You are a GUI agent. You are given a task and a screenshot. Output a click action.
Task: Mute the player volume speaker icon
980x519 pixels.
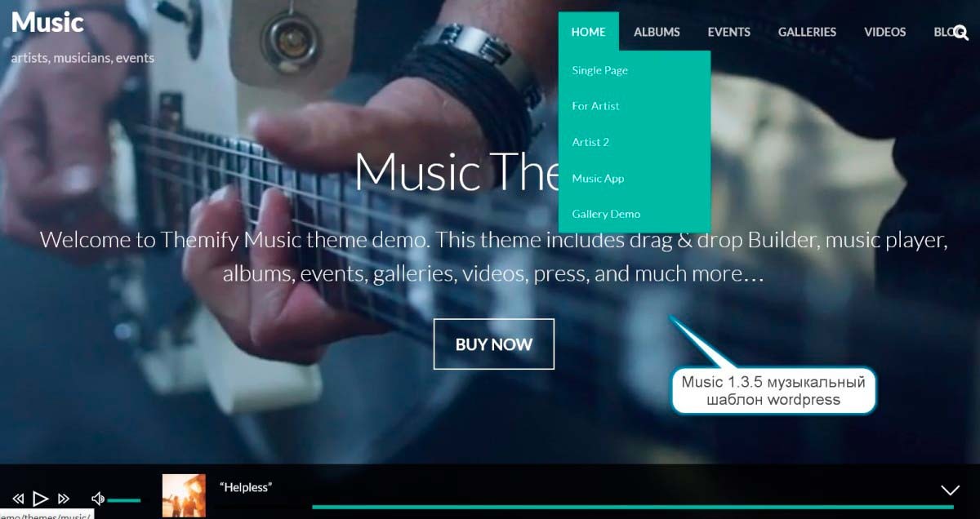pyautogui.click(x=97, y=499)
